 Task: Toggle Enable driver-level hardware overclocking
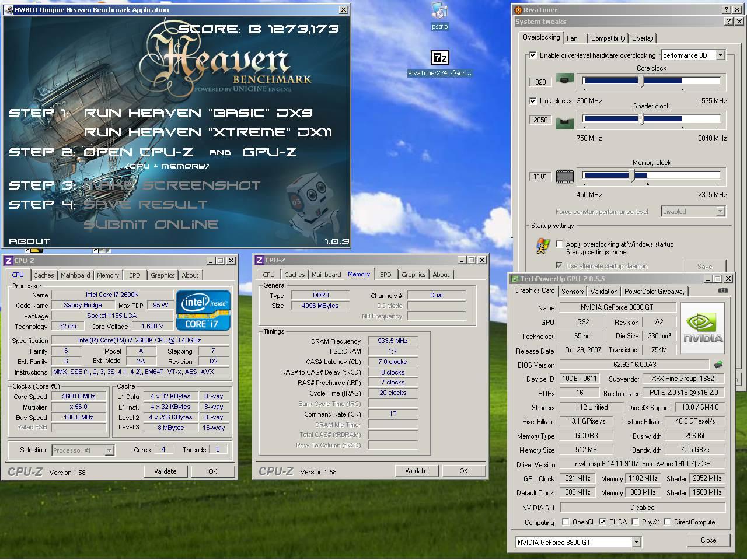tap(533, 55)
